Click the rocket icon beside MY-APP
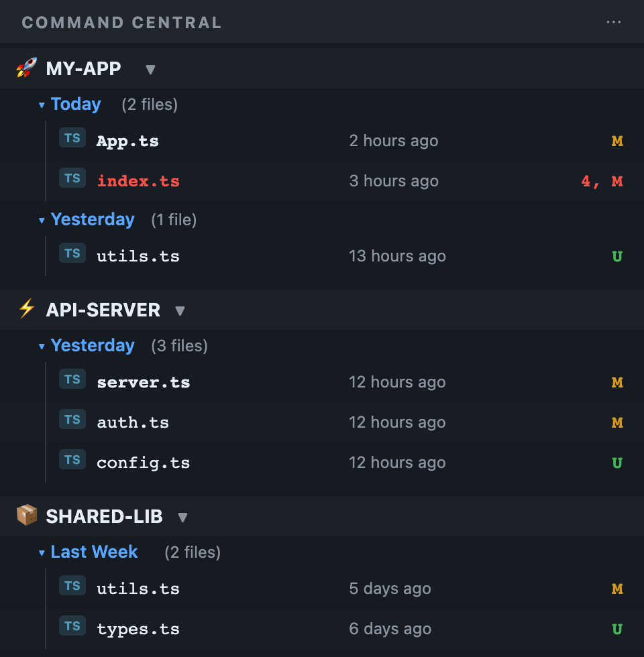 tap(26, 68)
